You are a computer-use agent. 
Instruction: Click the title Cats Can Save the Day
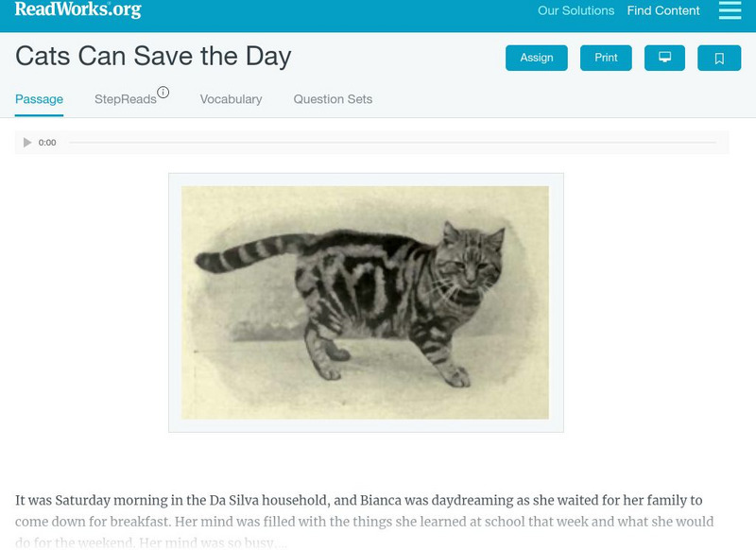pyautogui.click(x=153, y=56)
